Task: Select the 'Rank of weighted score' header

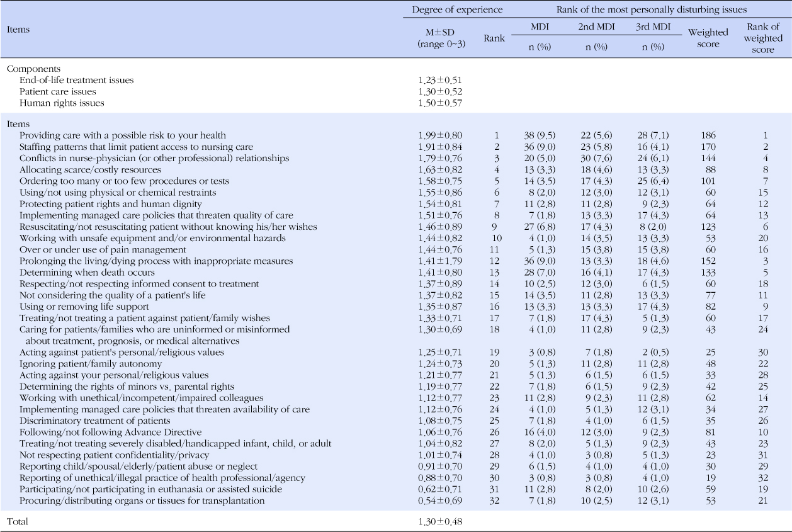Action: (x=762, y=38)
